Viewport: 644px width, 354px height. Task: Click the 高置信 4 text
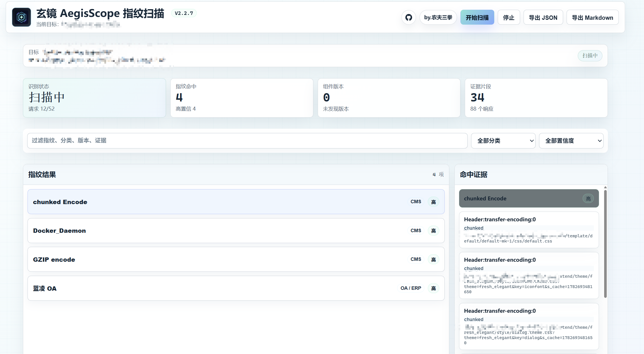pos(186,109)
